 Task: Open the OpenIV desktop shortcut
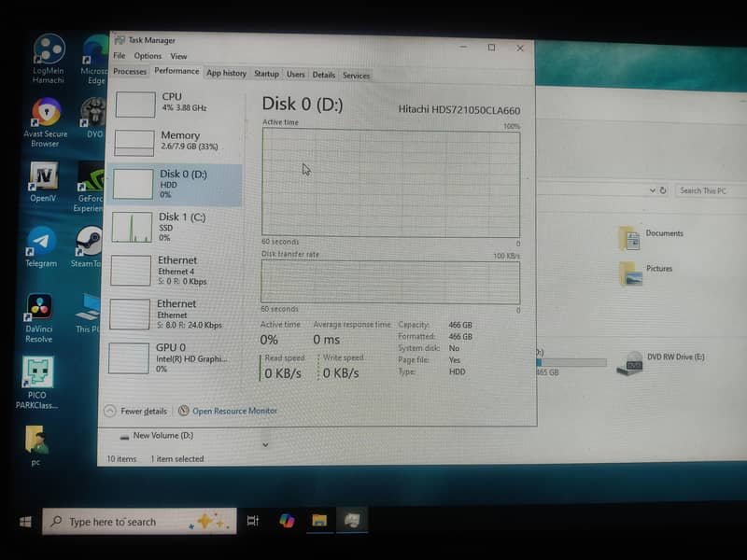[x=43, y=182]
